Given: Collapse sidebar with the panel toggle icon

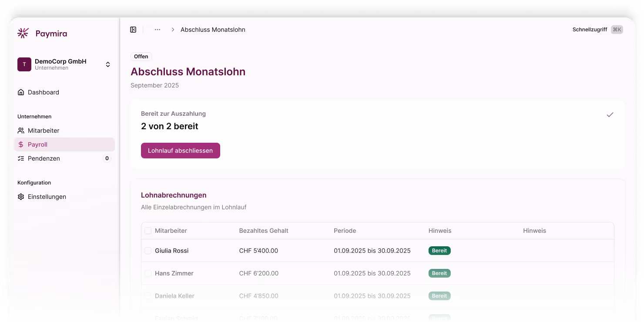Looking at the screenshot, I should click(x=133, y=30).
